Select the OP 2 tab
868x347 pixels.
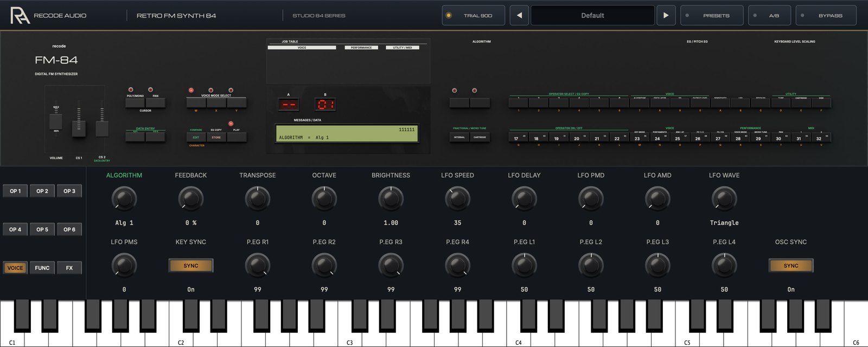42,191
